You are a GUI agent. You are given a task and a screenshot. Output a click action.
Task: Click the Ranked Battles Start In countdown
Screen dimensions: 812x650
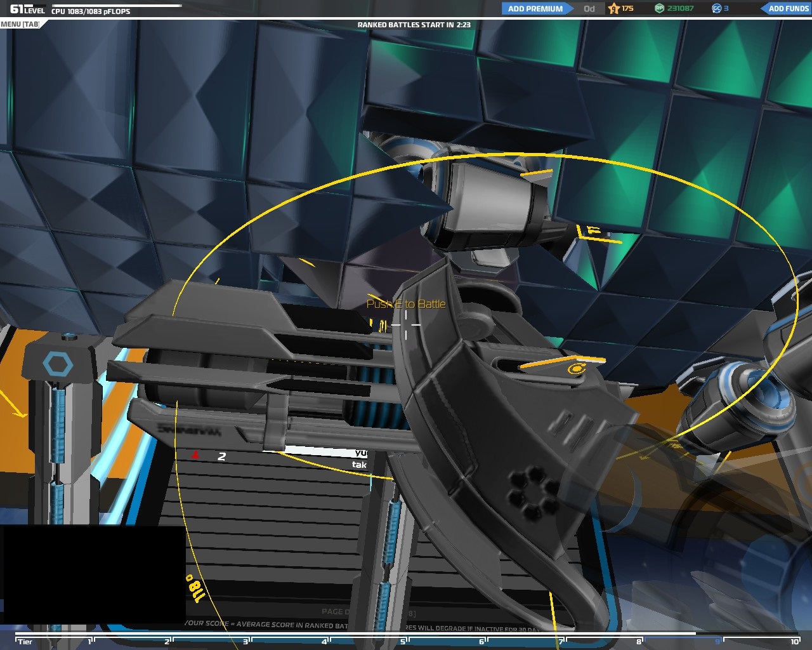tap(414, 25)
